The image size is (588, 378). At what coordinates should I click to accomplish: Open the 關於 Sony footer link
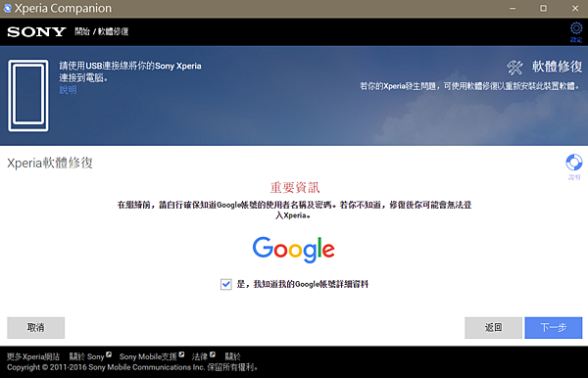point(90,356)
